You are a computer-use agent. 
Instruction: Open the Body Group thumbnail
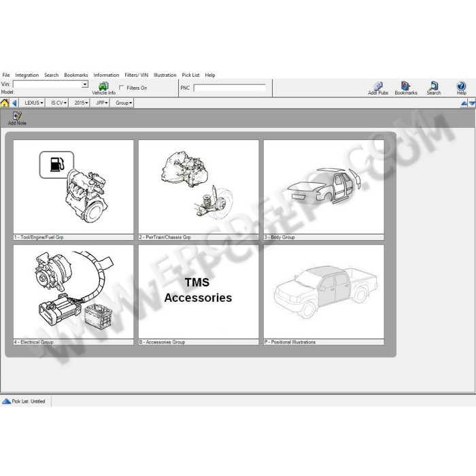[324, 187]
